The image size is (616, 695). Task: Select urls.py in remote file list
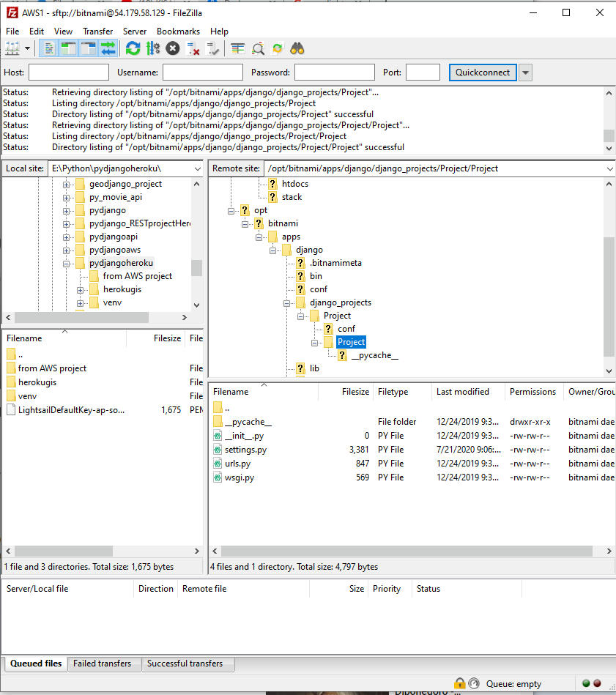point(237,464)
